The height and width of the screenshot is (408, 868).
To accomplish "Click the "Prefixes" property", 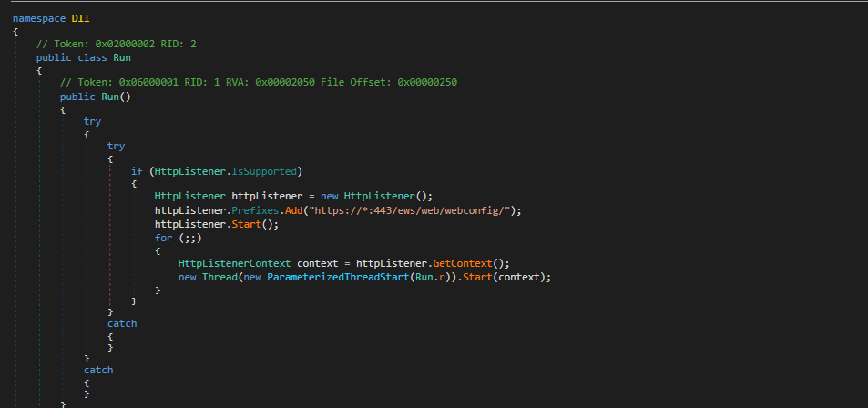I will (x=255, y=211).
